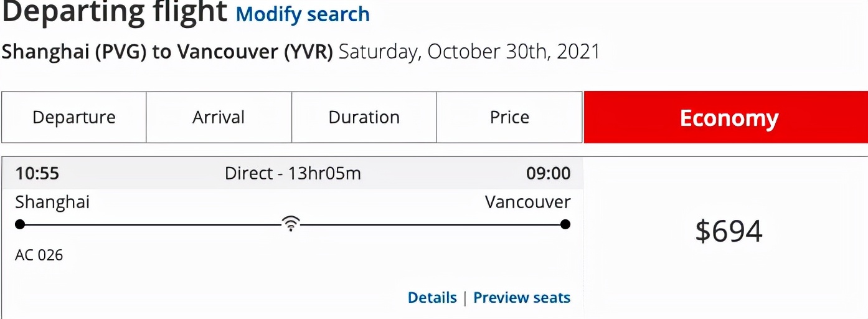
Task: Sort flights by Arrival
Action: pyautogui.click(x=219, y=118)
